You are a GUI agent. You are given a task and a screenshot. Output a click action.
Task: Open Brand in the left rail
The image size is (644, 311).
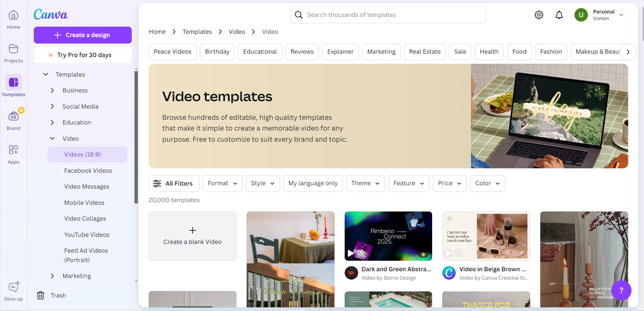tap(14, 120)
